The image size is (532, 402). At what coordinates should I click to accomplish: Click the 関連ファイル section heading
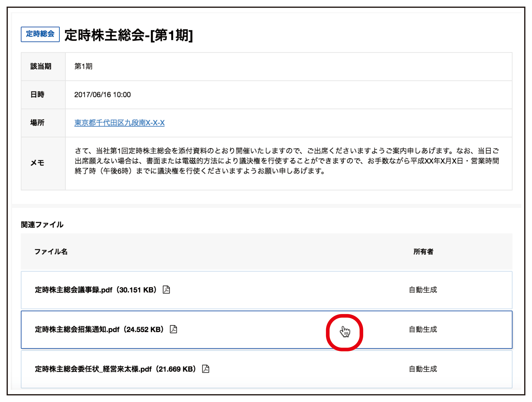(42, 225)
